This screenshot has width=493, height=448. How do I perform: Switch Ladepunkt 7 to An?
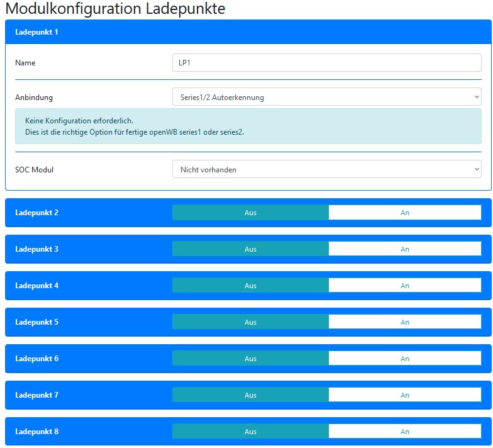click(x=404, y=395)
